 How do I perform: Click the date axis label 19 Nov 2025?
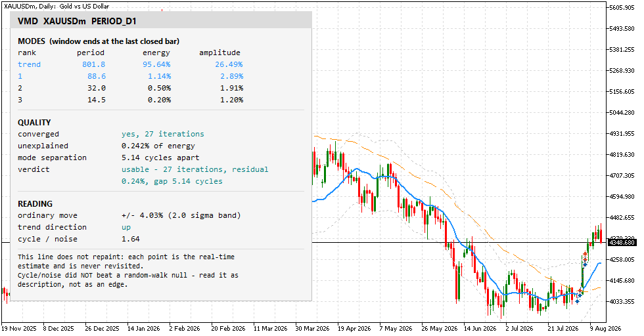point(19,329)
